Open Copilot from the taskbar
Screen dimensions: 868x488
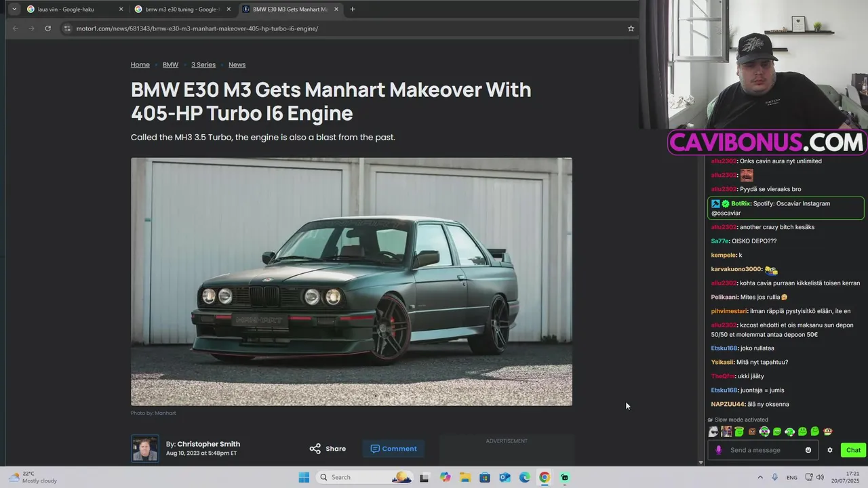(445, 477)
